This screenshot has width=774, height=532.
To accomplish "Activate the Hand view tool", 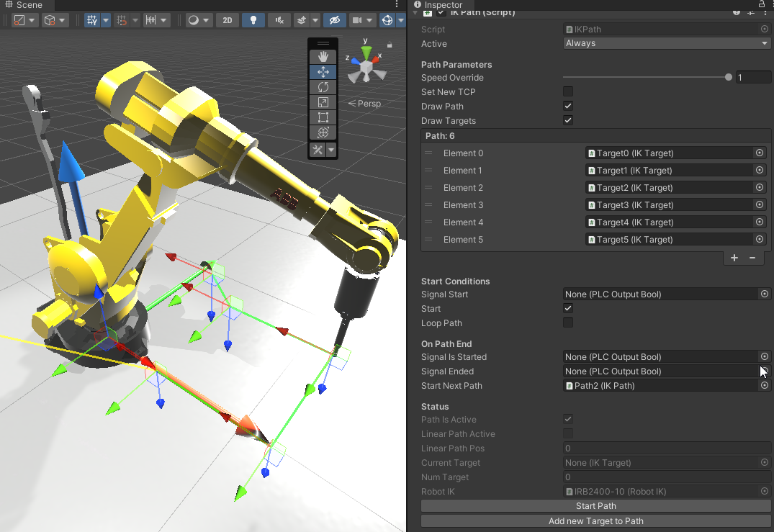I will pyautogui.click(x=323, y=56).
